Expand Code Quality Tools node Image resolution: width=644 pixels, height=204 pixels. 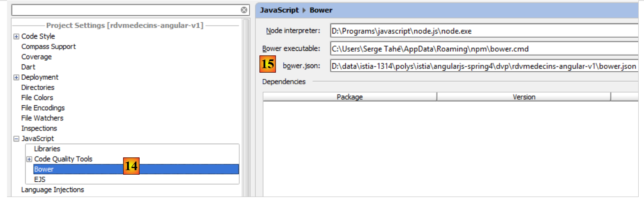pyautogui.click(x=29, y=159)
